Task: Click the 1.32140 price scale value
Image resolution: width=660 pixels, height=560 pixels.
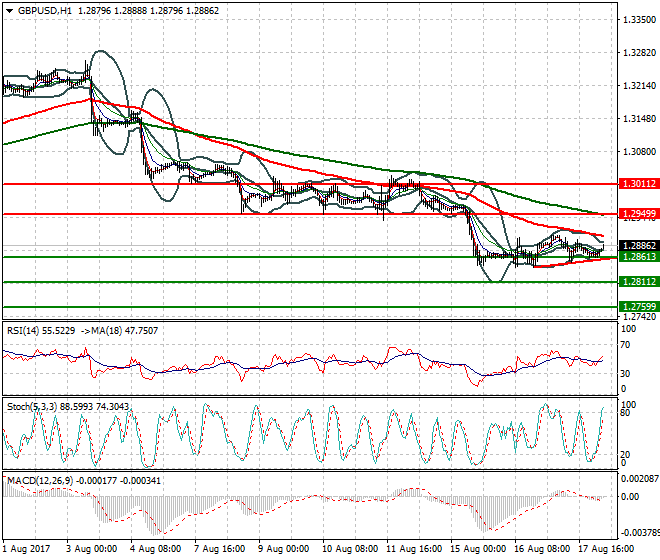Action: click(x=639, y=85)
